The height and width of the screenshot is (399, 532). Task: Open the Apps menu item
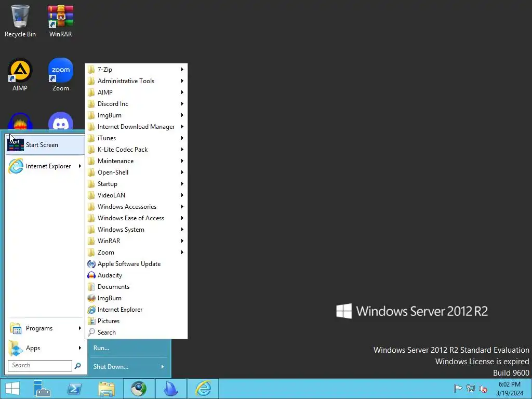[x=45, y=348]
